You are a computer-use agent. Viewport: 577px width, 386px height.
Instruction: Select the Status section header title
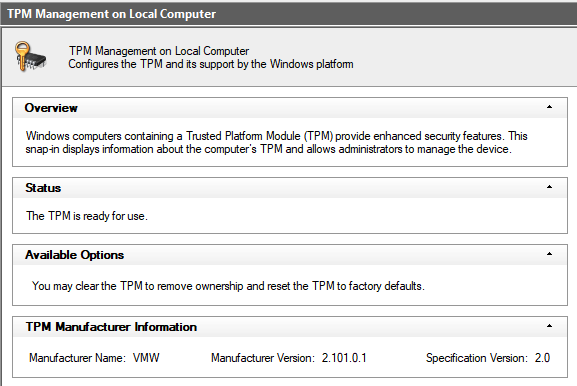pos(43,188)
